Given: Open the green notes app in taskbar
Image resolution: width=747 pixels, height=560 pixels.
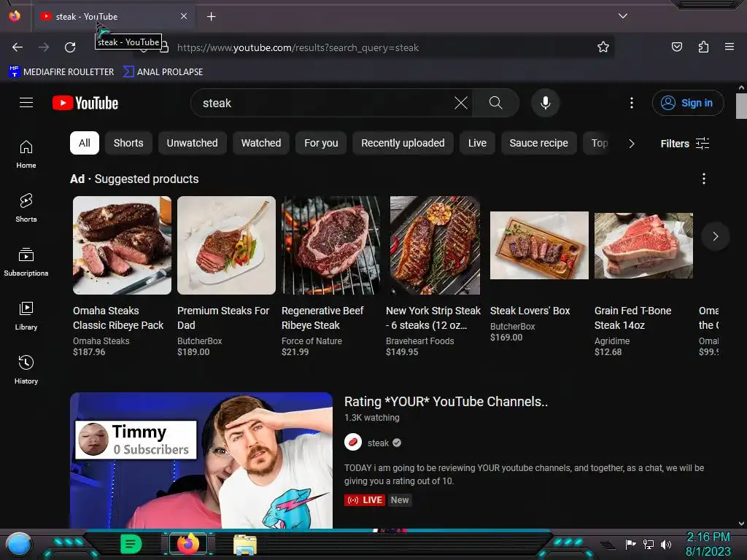Looking at the screenshot, I should point(131,544).
